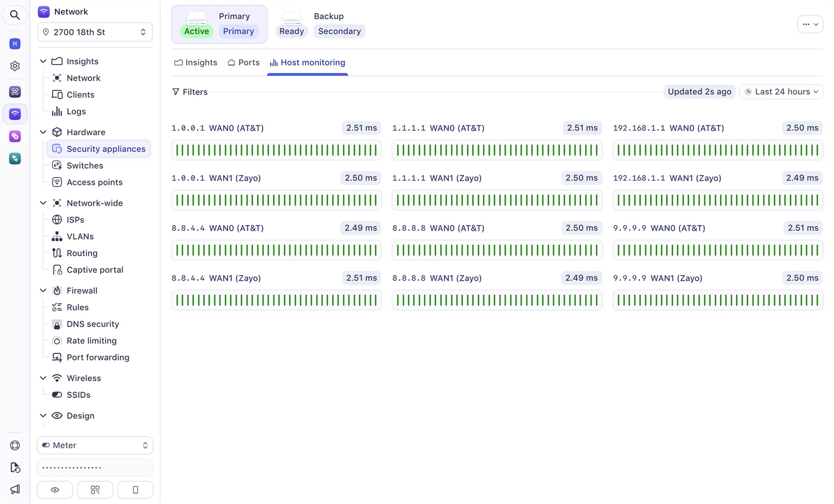Open Port forwarding in sidebar

tap(99, 357)
